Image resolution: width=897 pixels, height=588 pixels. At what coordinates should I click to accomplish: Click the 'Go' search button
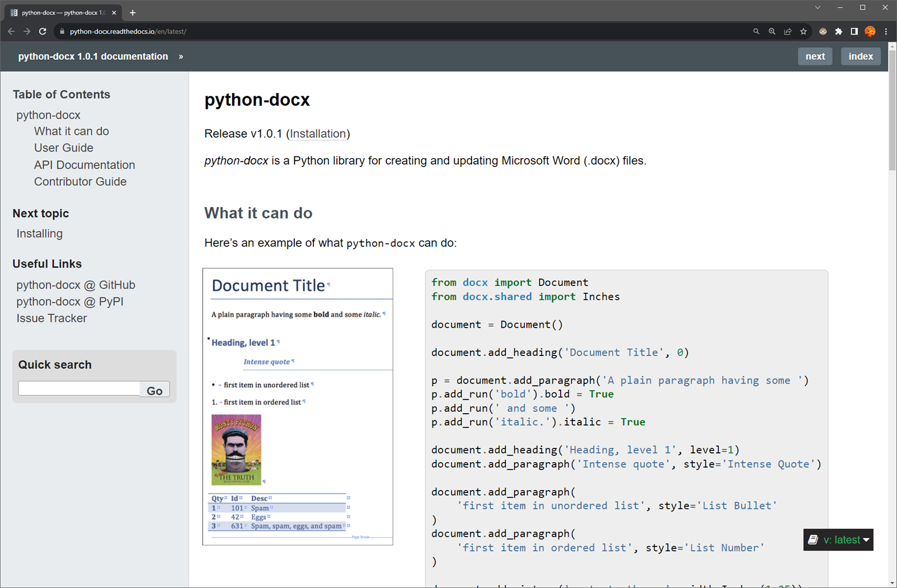point(155,390)
